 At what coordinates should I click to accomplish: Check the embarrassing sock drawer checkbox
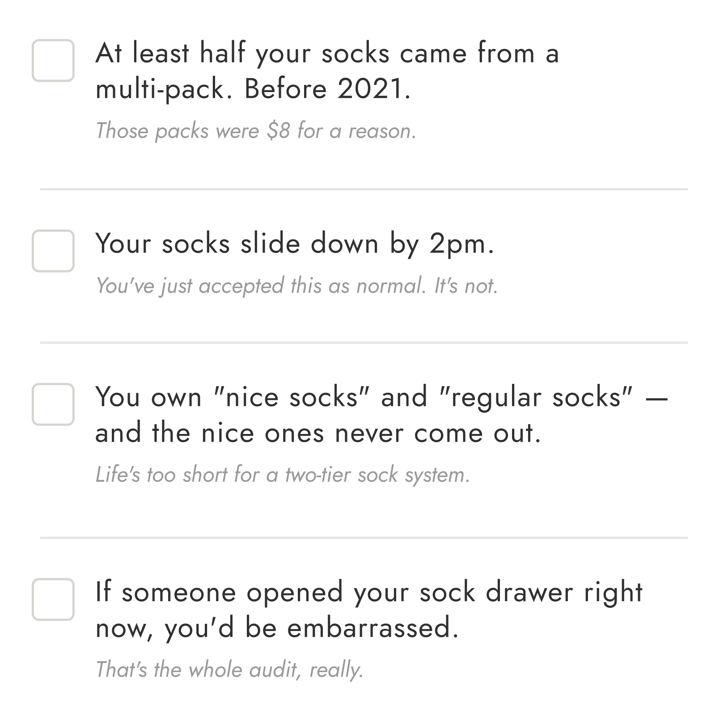tap(53, 599)
